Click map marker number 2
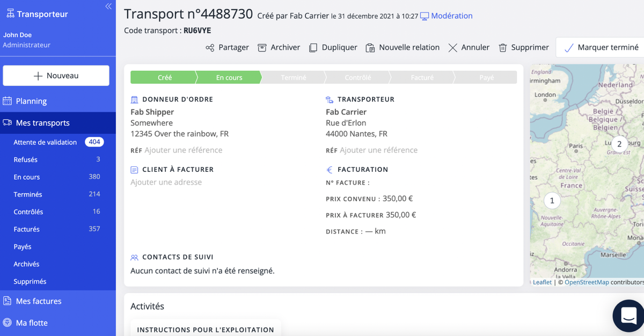The image size is (644, 336). [x=619, y=144]
